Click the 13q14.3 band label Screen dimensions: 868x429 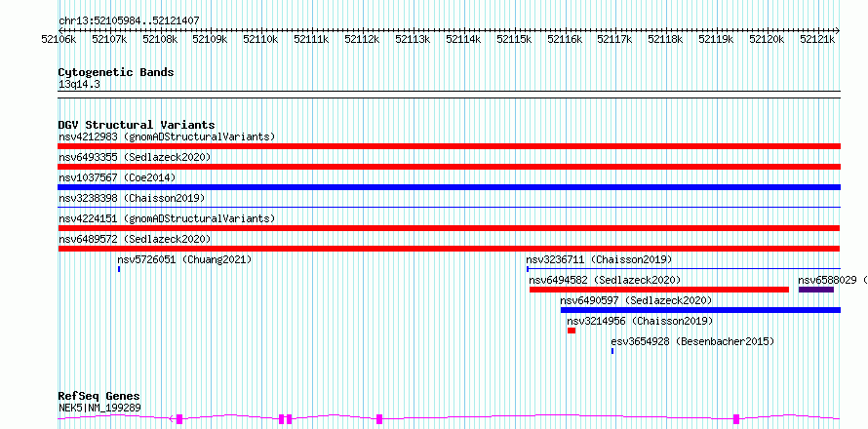click(x=79, y=85)
